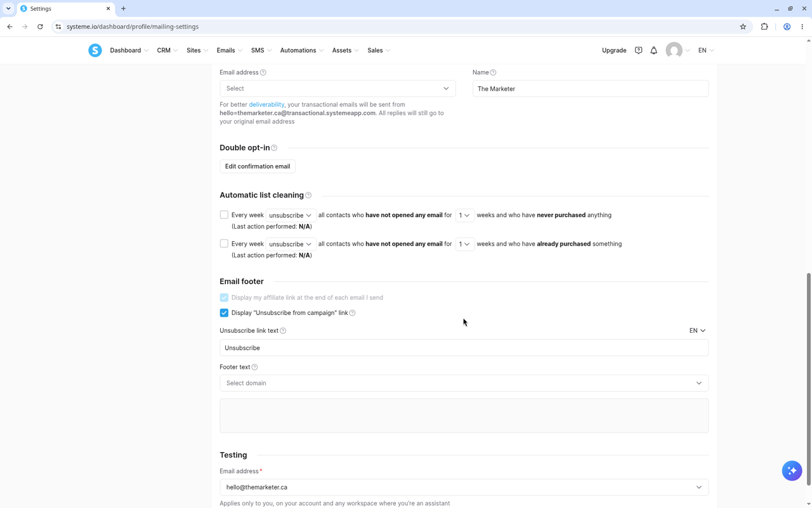This screenshot has width=812, height=508.
Task: Open browser extensions puzzle icon
Action: [764, 27]
